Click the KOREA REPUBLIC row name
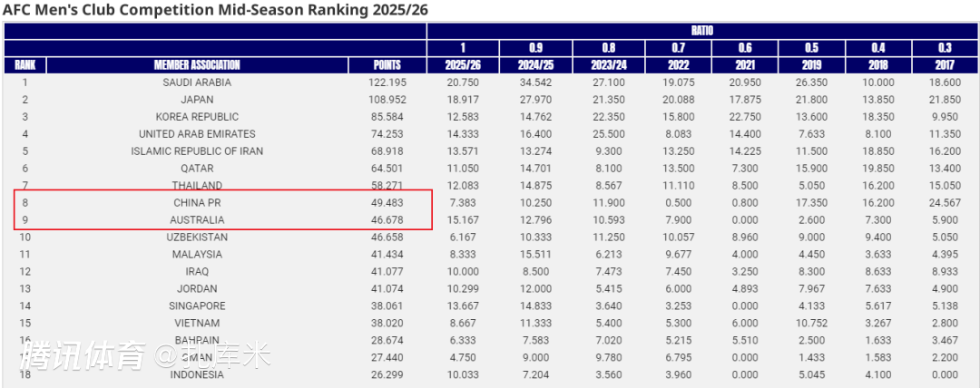980x388 pixels. [197, 117]
